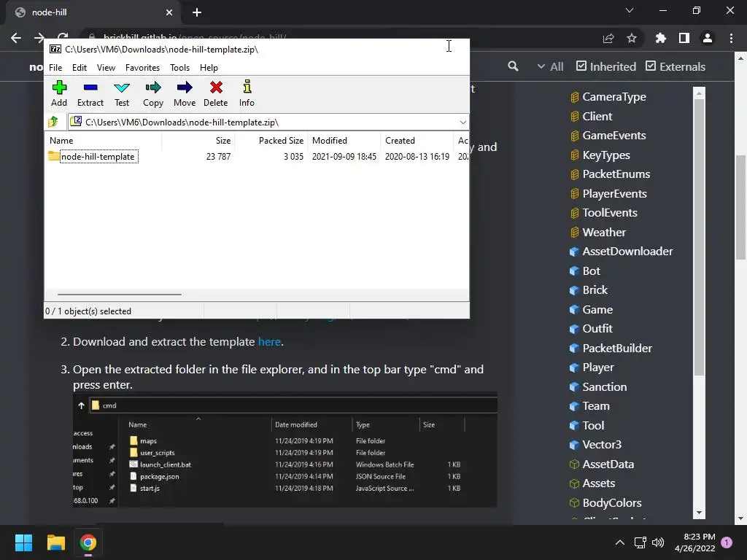Click the Player class icon
Viewport: 747px width, 560px height.
[574, 367]
